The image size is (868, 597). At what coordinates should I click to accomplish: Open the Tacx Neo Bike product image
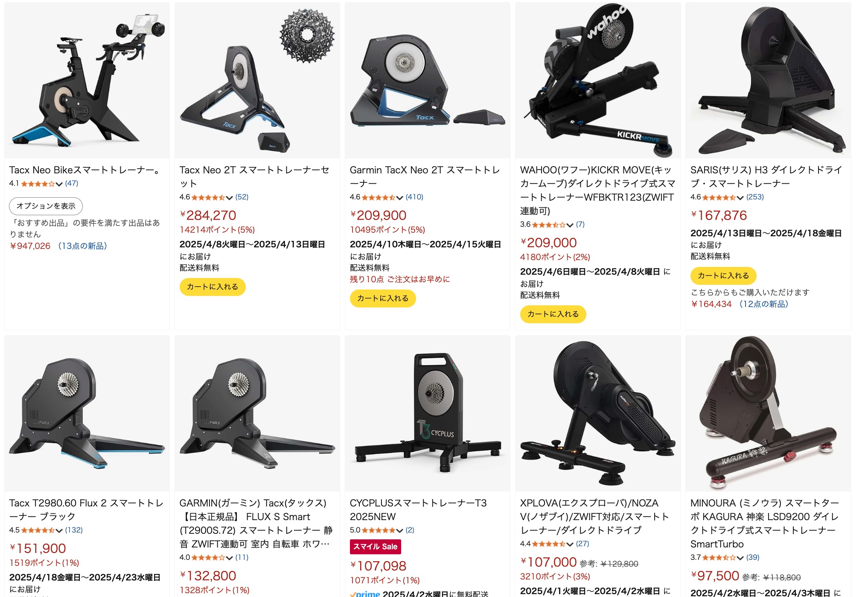click(x=87, y=80)
